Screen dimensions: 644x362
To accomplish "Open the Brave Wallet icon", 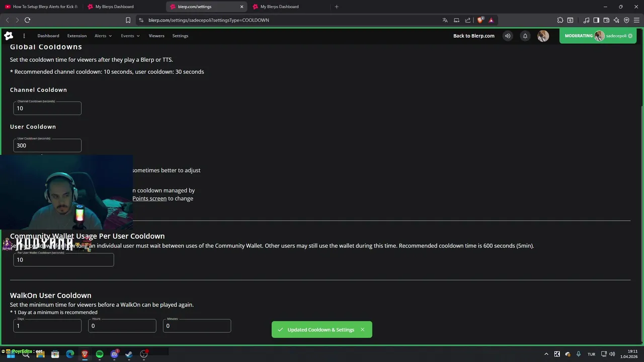I will pos(606,20).
